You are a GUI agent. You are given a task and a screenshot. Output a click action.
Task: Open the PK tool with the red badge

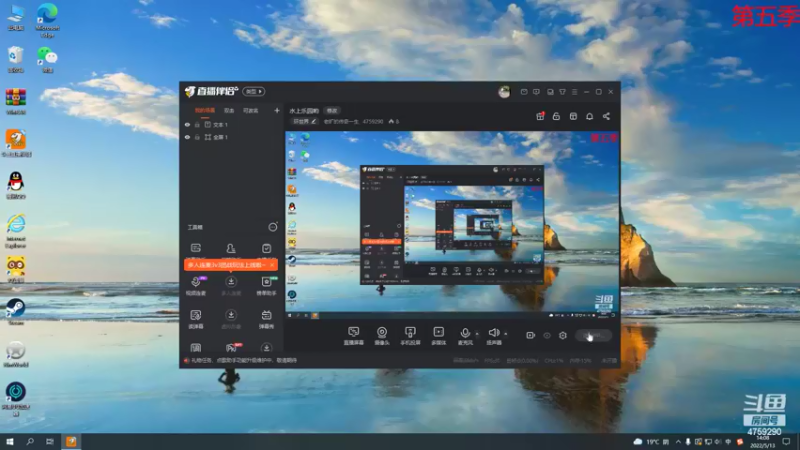(232, 347)
